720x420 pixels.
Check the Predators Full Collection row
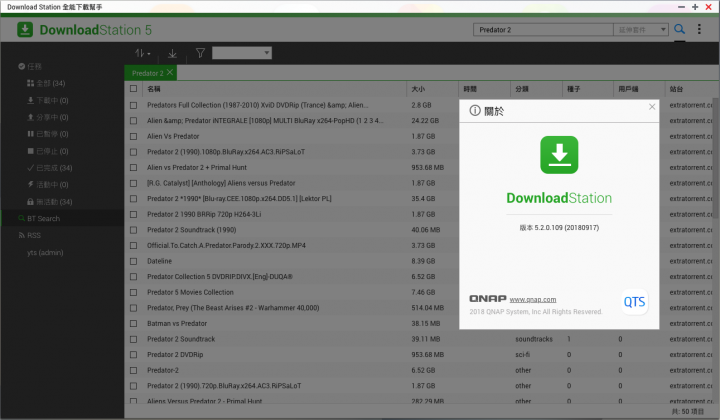click(x=133, y=105)
